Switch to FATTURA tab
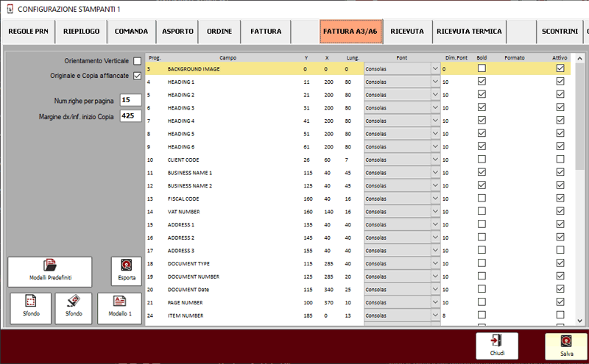 266,32
